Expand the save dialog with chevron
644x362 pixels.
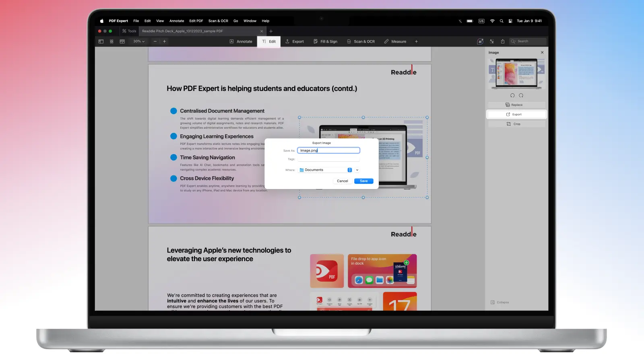pos(357,170)
